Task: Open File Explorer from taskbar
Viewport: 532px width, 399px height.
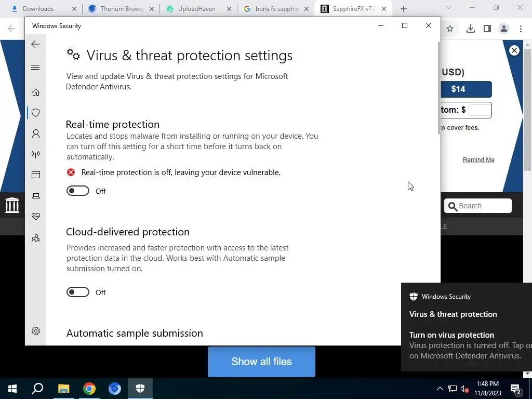Action: 63,389
